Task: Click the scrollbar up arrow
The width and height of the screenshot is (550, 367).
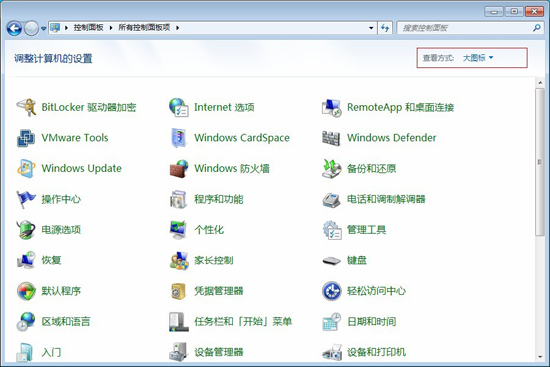Action: pyautogui.click(x=540, y=83)
